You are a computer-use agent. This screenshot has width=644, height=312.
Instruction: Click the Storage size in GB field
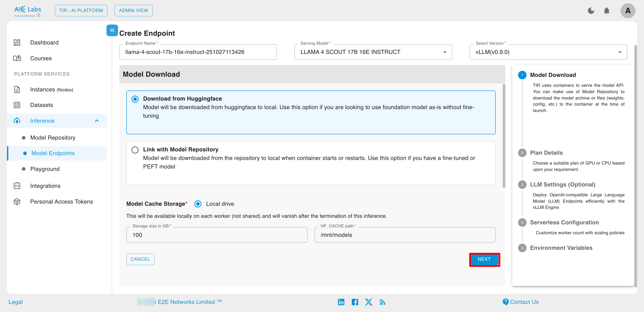pos(217,235)
